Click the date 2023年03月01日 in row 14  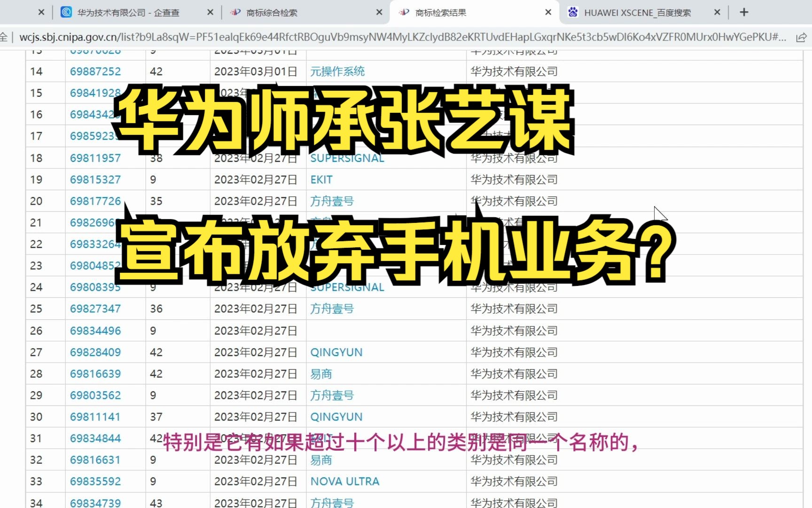point(256,71)
